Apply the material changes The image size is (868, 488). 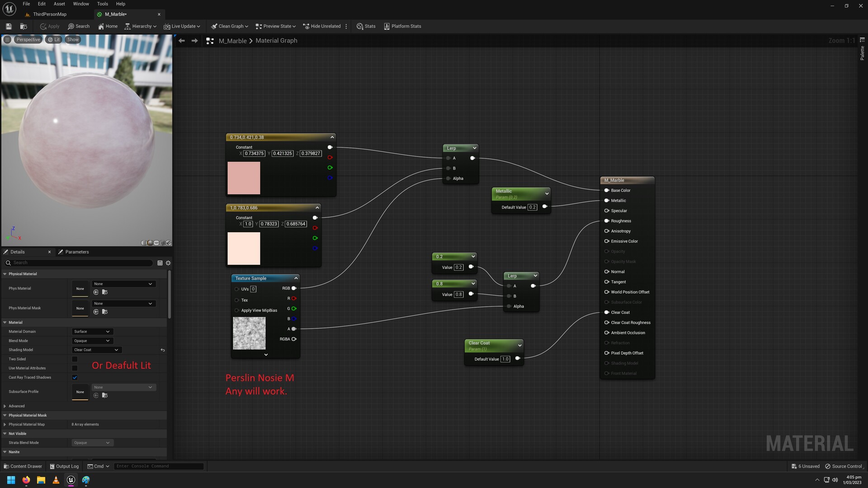(49, 26)
